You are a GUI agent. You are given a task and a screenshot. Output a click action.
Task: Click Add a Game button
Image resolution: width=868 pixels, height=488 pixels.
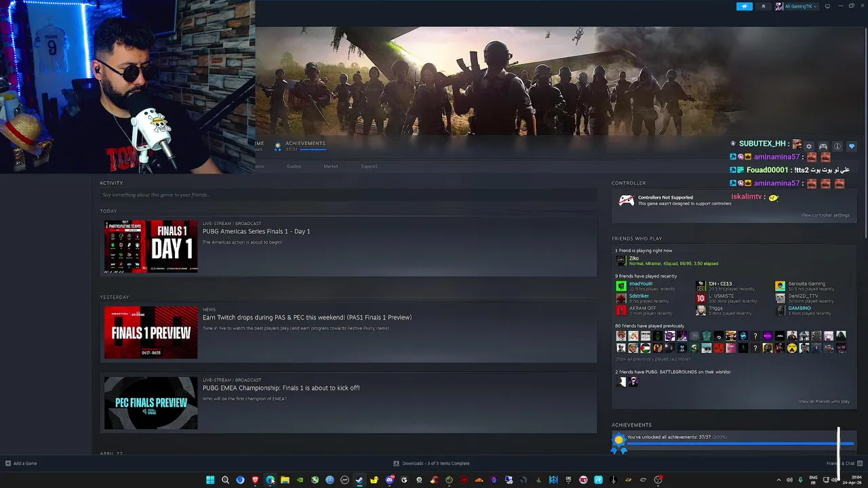21,464
